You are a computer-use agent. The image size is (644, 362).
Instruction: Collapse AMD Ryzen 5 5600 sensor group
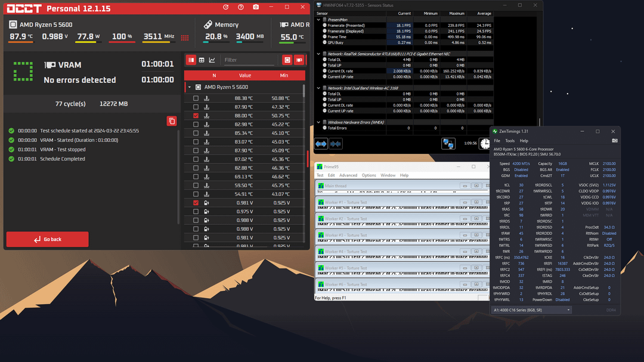[190, 87]
